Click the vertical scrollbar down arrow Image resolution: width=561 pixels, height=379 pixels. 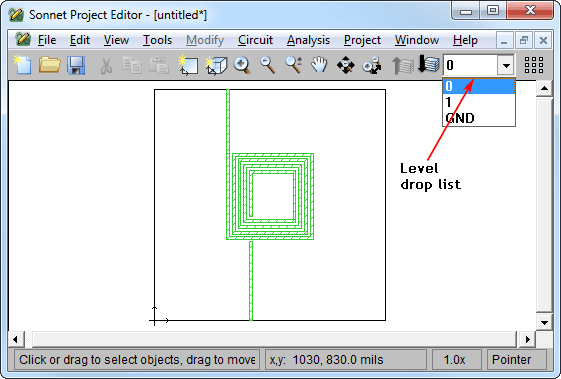pyautogui.click(x=544, y=322)
